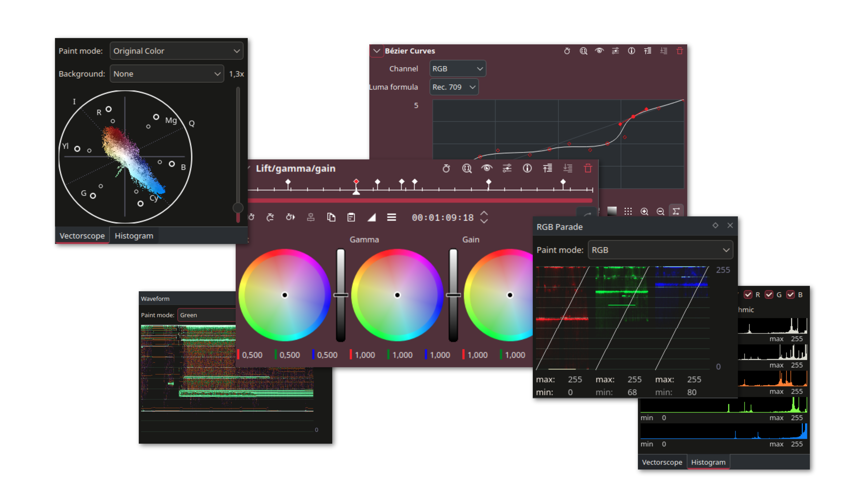Click the Lift/gamma/gain keyframe stopwatch icon

(x=446, y=168)
